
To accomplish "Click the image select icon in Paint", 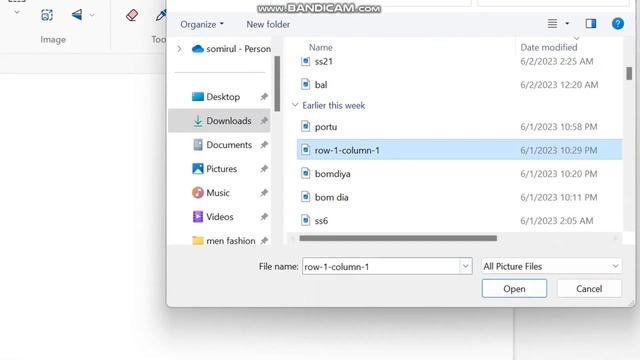I will coord(47,16).
